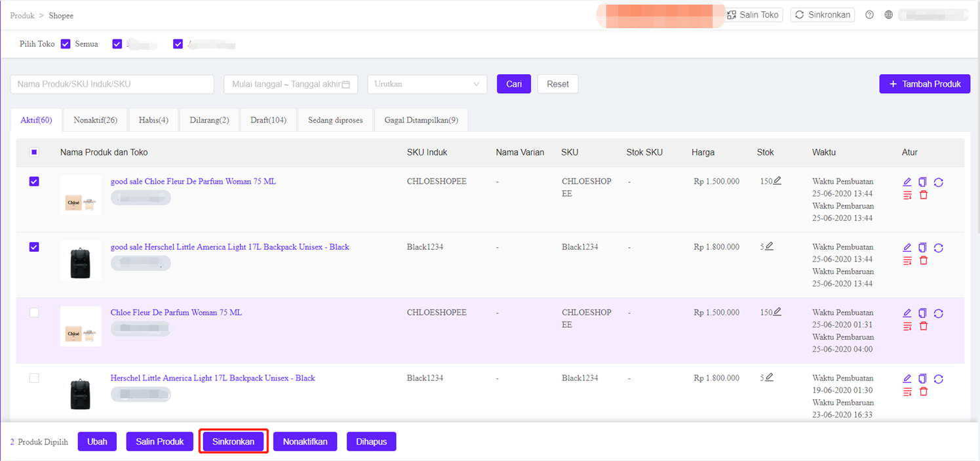The width and height of the screenshot is (980, 461).
Task: Delete the third row Chloe product via trash icon
Action: click(x=924, y=326)
